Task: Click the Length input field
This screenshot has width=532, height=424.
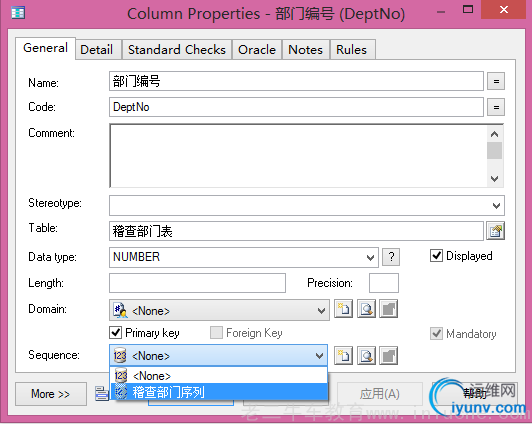Action: point(197,283)
